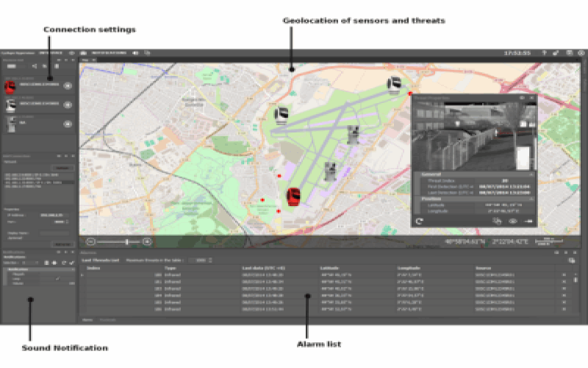588x368 pixels.
Task: Sort alarms by the Latitude column header
Action: [329, 268]
